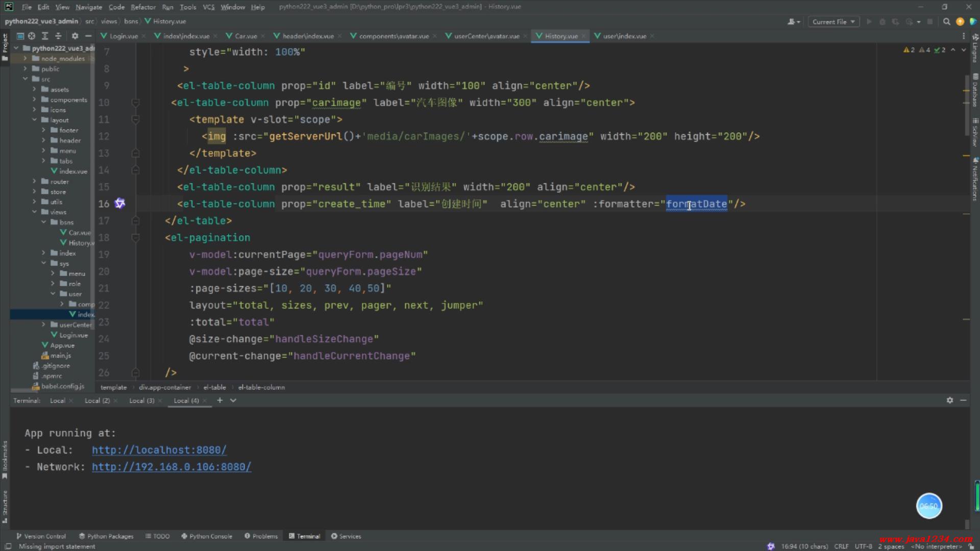Open Terminal settings gear icon
Viewport: 980px width, 551px height.
949,400
